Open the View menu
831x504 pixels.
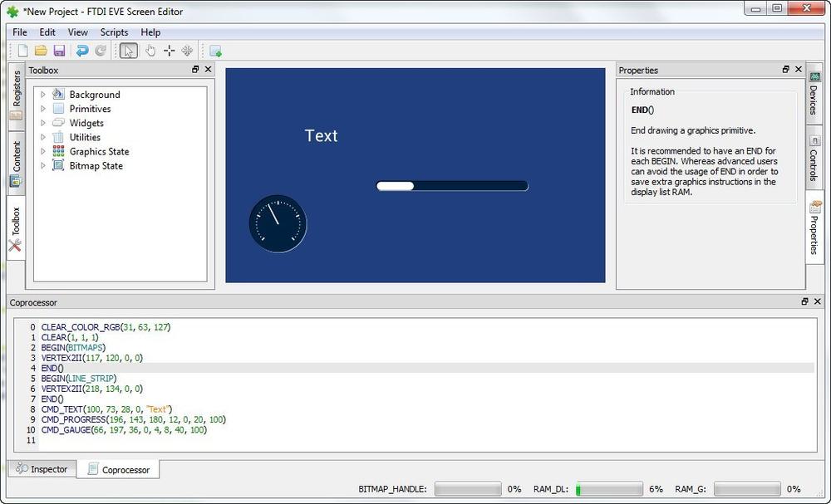coord(78,32)
